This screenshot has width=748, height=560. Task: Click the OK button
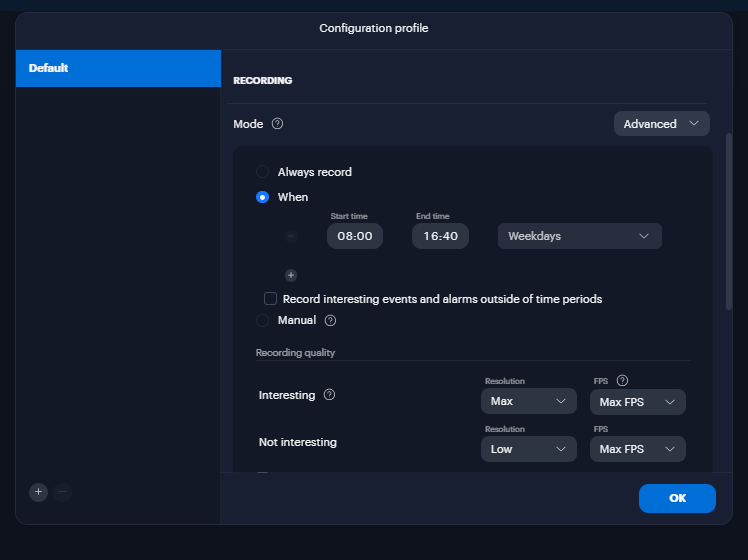[677, 498]
